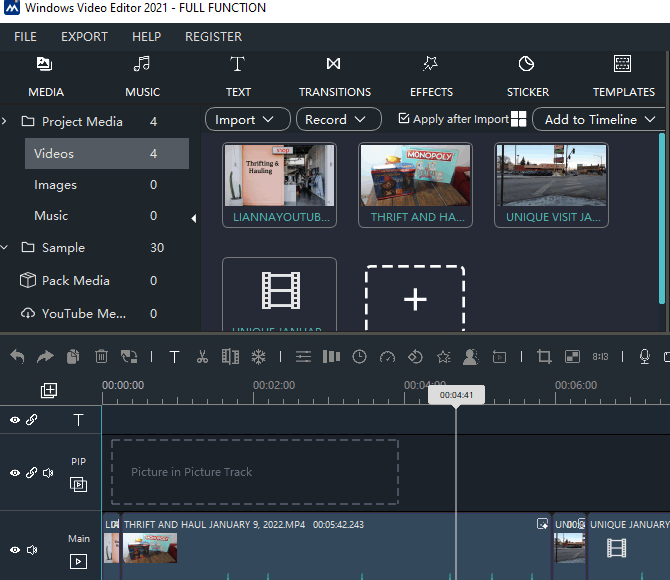The height and width of the screenshot is (580, 670).
Task: Switch to the STICKER tab
Action: 528,77
